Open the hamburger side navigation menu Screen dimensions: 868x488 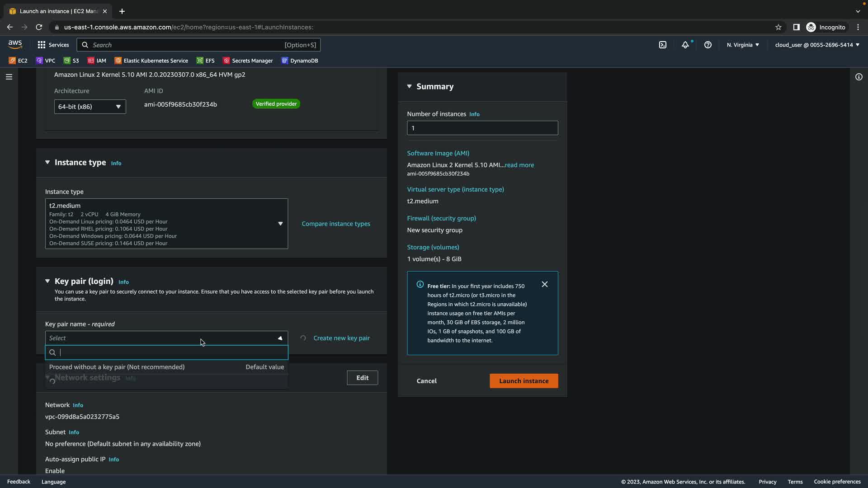pos(9,77)
